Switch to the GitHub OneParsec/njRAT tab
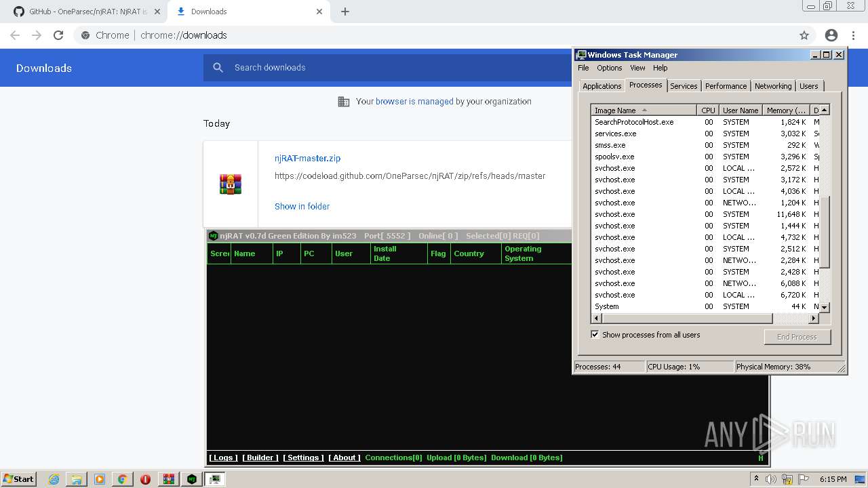868x488 pixels. (x=86, y=12)
